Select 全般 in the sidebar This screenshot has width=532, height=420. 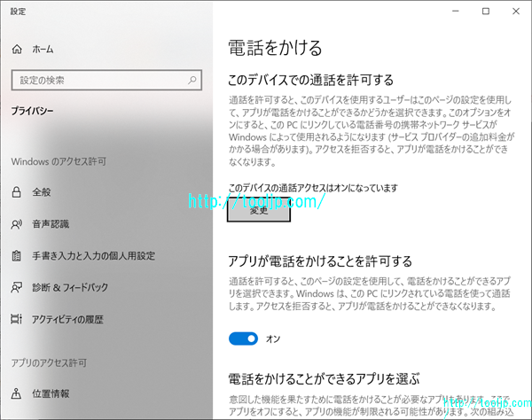[42, 192]
